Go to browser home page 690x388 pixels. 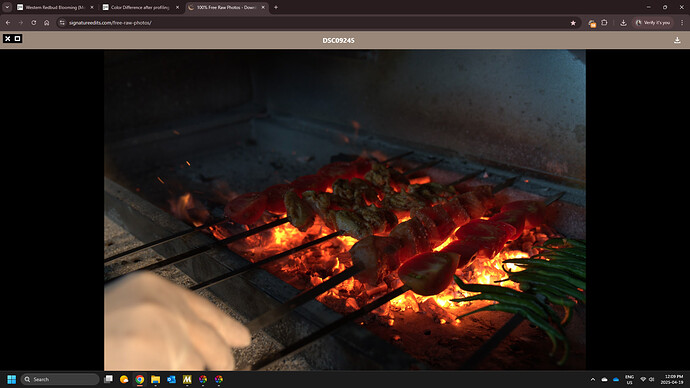point(47,23)
